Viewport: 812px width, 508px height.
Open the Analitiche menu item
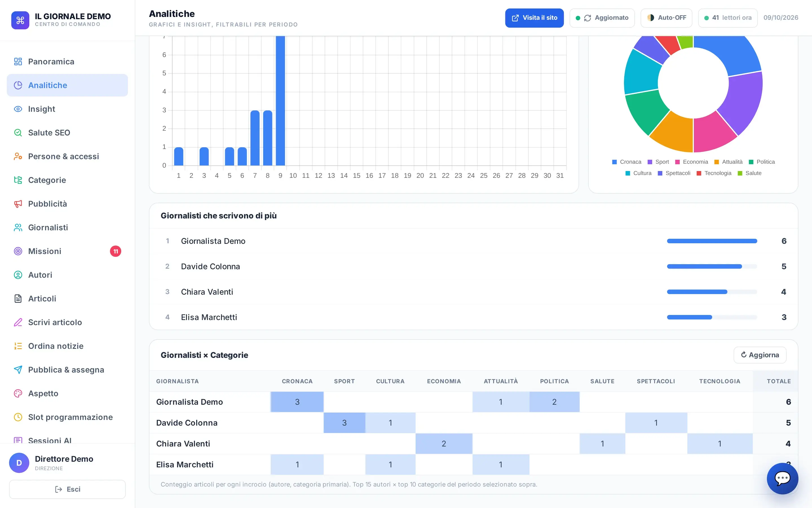pos(67,85)
